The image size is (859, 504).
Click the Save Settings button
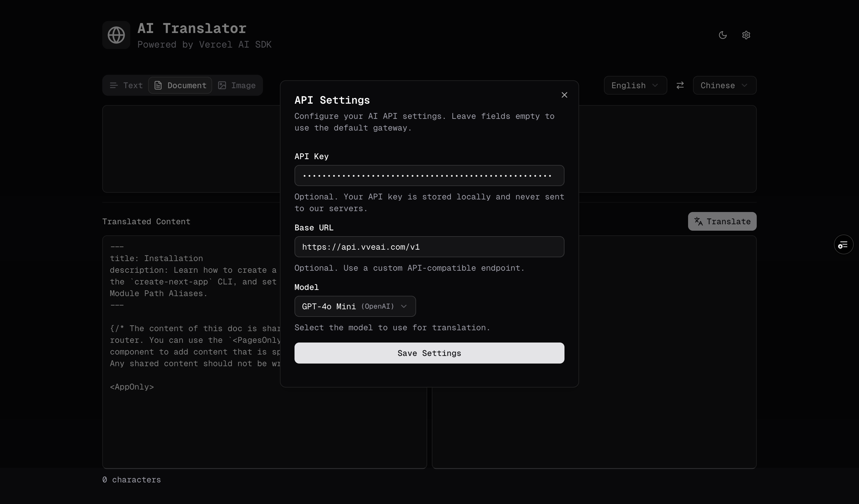pos(429,353)
